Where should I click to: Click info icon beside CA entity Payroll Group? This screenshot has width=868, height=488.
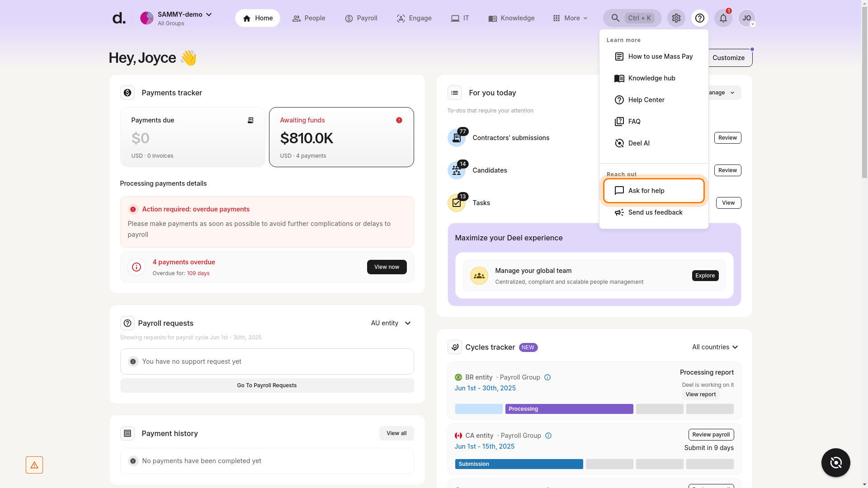[x=548, y=436]
